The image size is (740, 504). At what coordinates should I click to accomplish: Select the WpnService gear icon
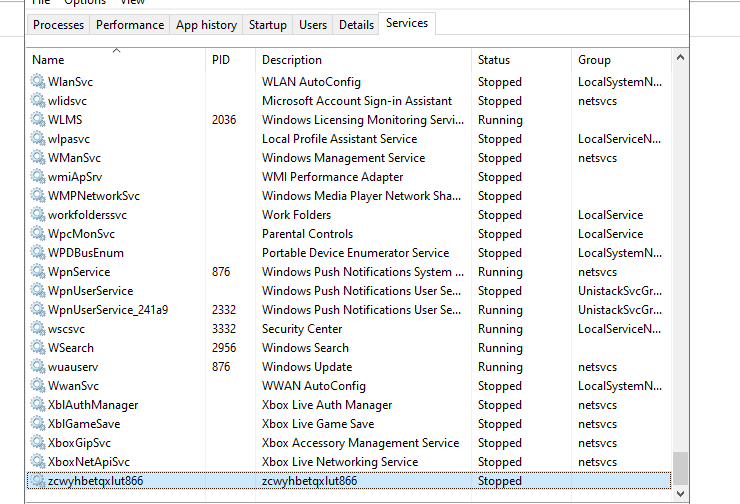pyautogui.click(x=39, y=272)
